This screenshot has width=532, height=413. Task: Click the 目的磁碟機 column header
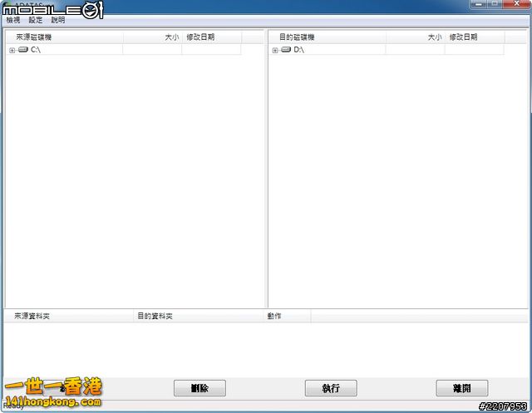[327, 37]
